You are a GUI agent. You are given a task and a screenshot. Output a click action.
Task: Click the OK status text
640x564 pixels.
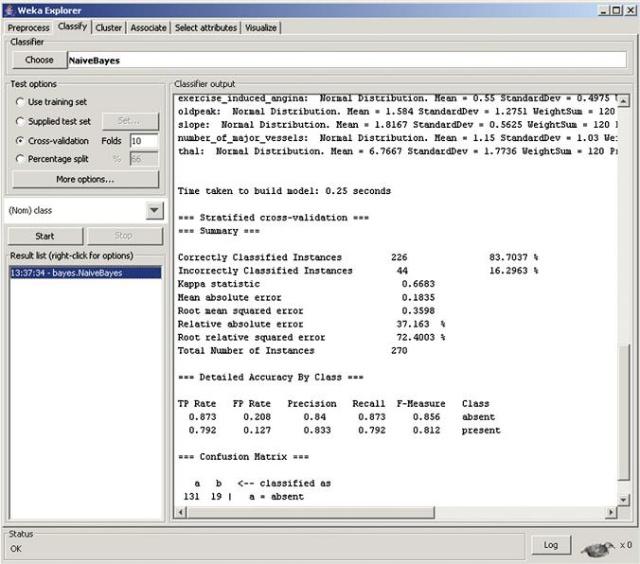click(16, 549)
